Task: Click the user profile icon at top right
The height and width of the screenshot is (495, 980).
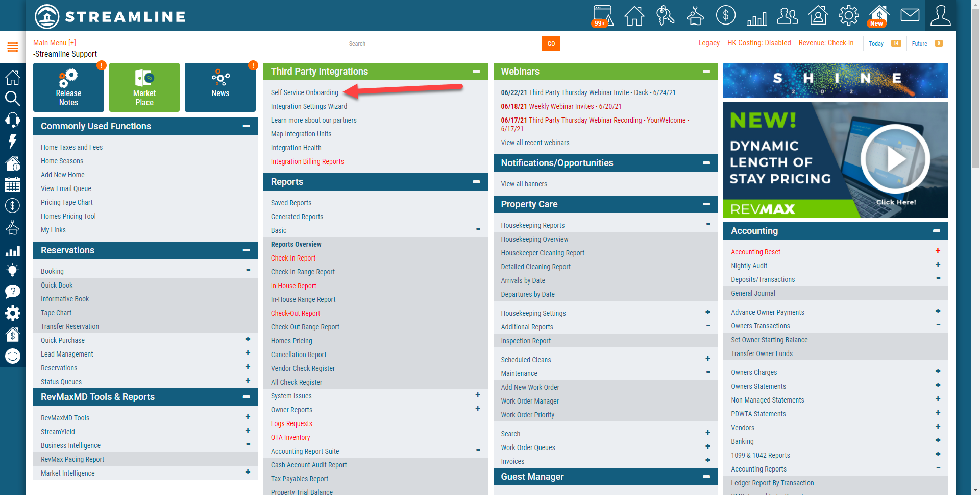Action: point(941,15)
